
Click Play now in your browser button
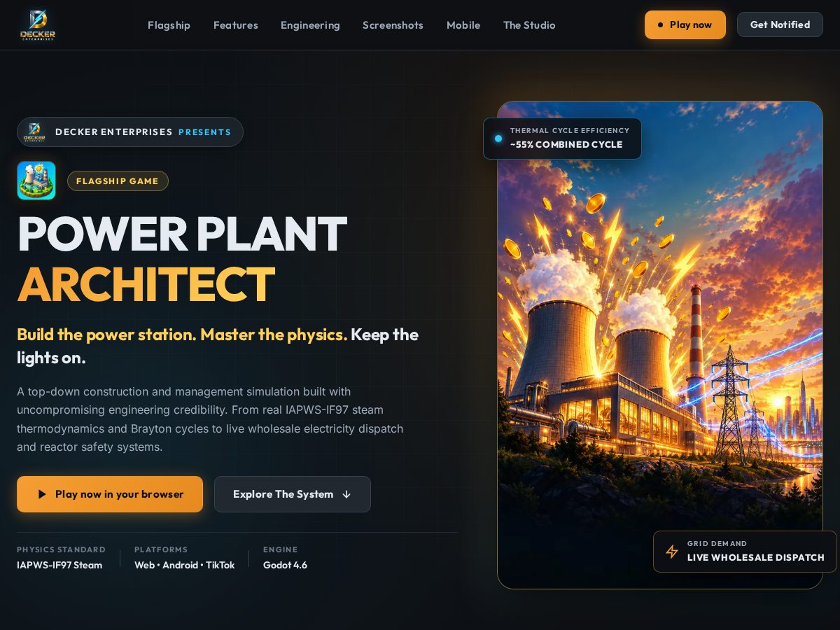(x=110, y=494)
